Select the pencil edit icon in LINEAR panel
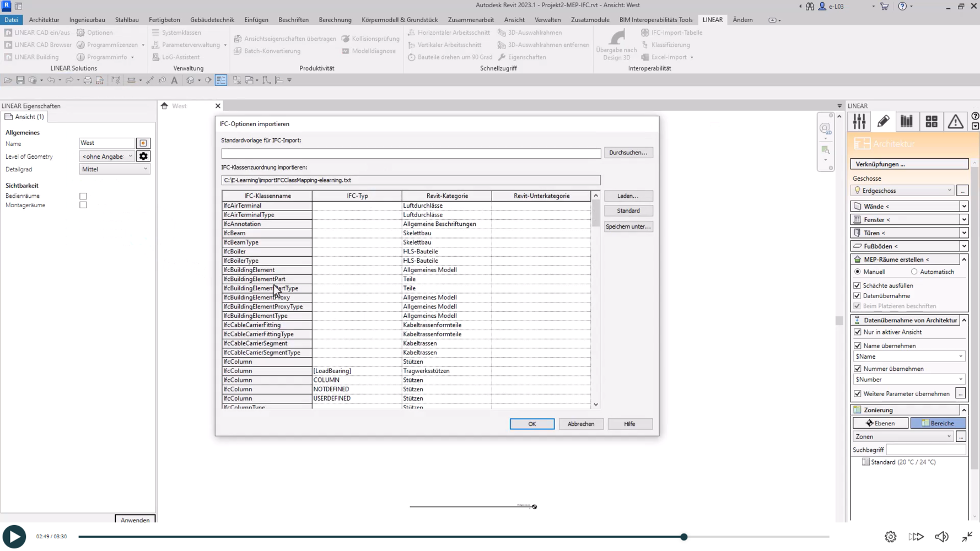 (883, 122)
